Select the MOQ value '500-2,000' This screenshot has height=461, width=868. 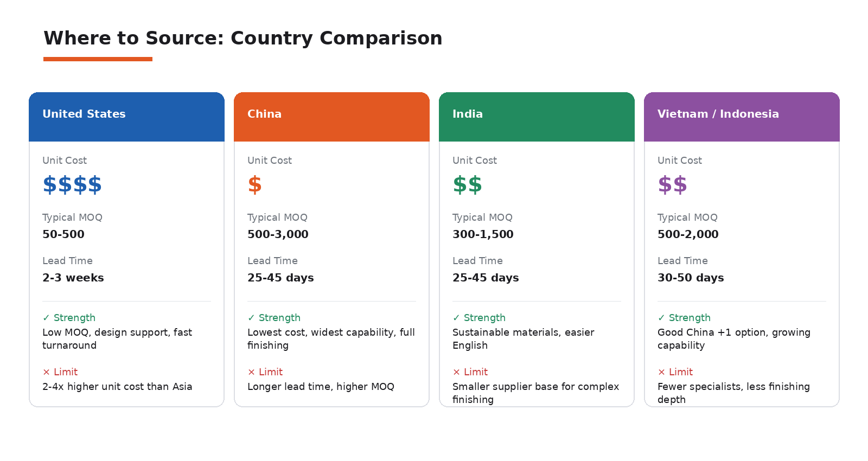pyautogui.click(x=688, y=234)
